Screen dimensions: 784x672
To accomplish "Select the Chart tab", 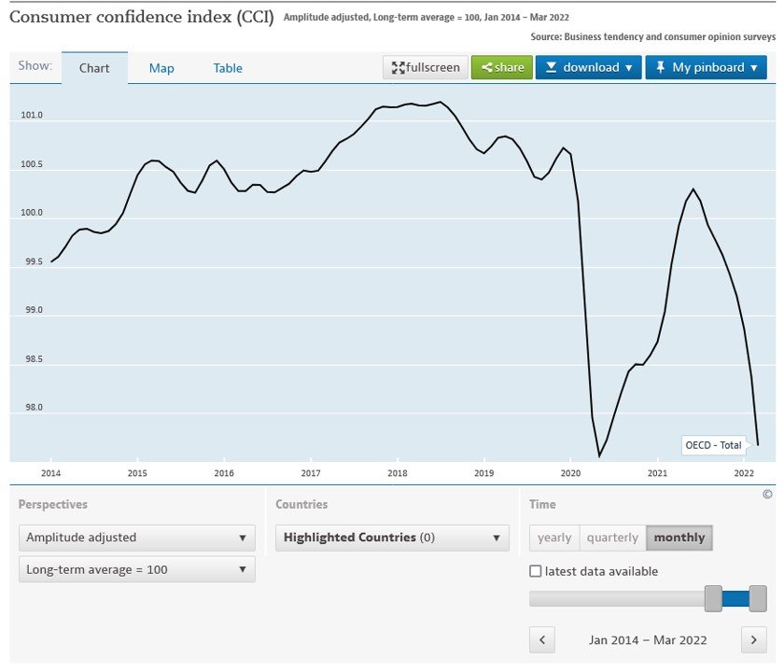I will pos(94,68).
